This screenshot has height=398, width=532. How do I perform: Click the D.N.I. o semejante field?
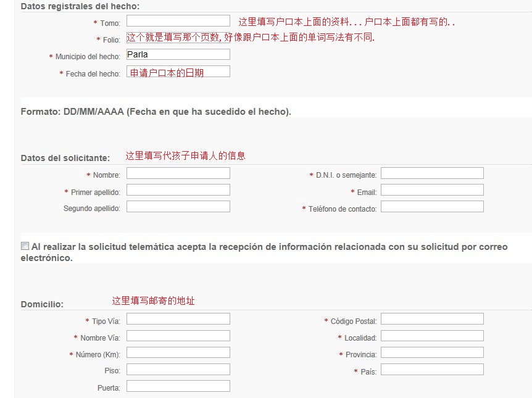click(431, 174)
